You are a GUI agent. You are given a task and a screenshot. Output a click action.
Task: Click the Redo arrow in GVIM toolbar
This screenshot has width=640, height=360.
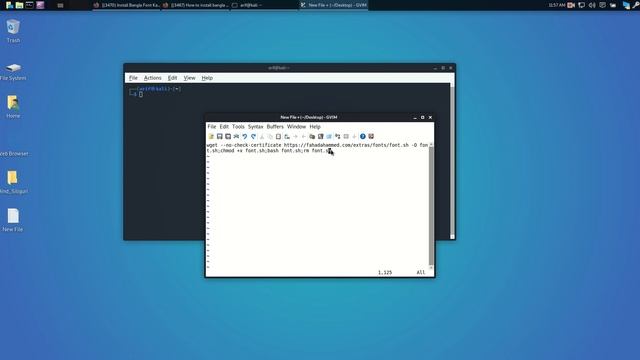pos(253,136)
